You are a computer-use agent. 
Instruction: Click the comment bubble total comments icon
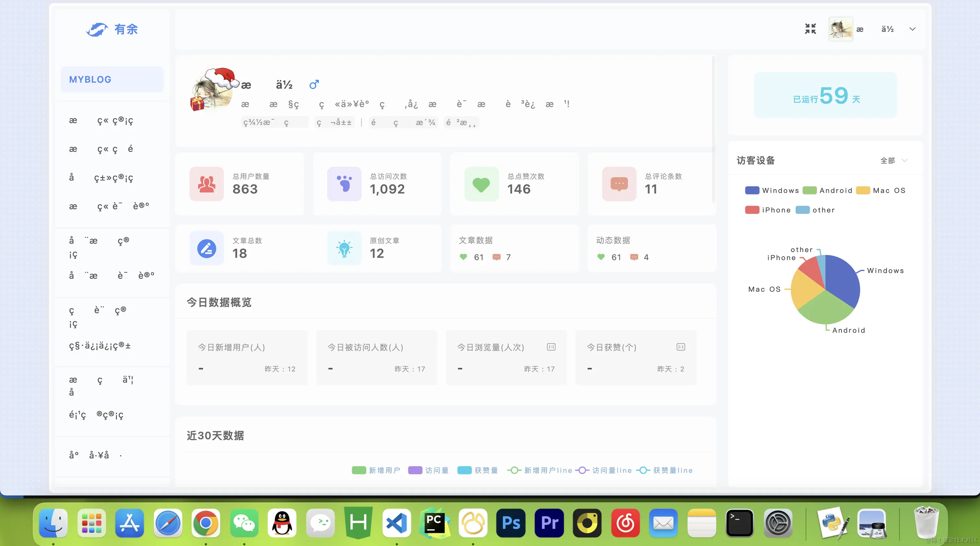pyautogui.click(x=619, y=184)
